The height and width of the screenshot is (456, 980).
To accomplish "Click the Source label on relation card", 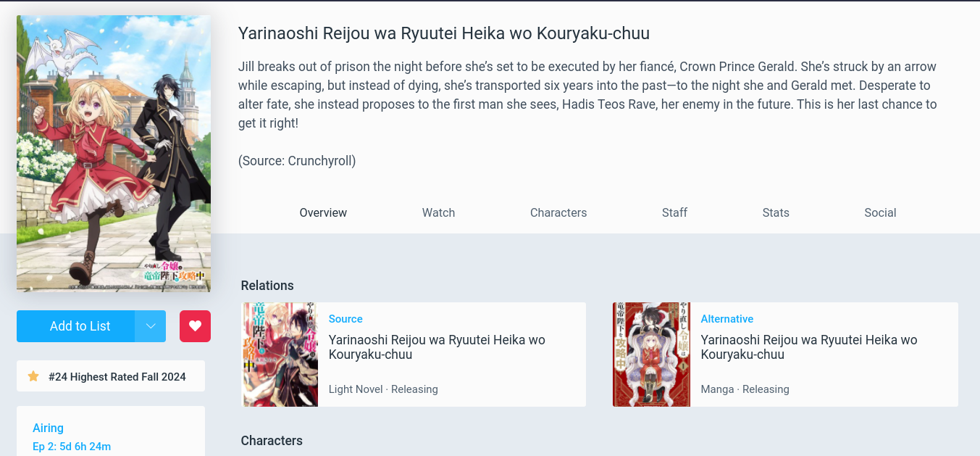I will [x=345, y=319].
